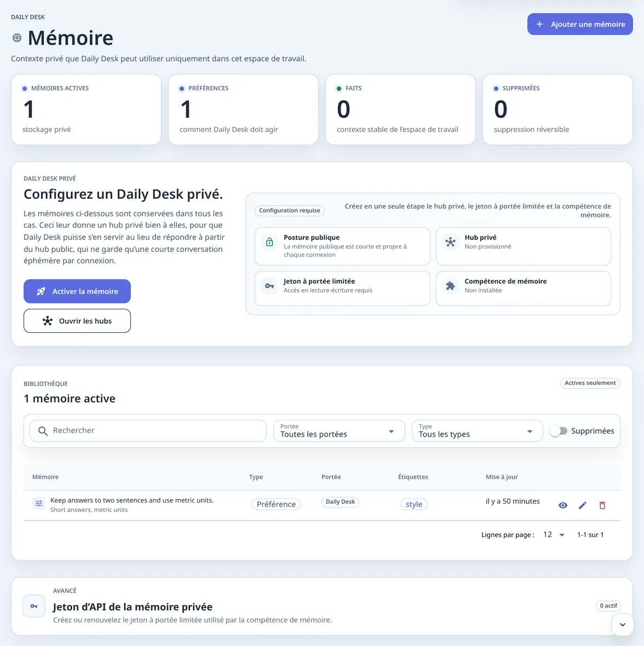Click the '1 mémoire active' heading
This screenshot has width=644, height=646.
(69, 399)
